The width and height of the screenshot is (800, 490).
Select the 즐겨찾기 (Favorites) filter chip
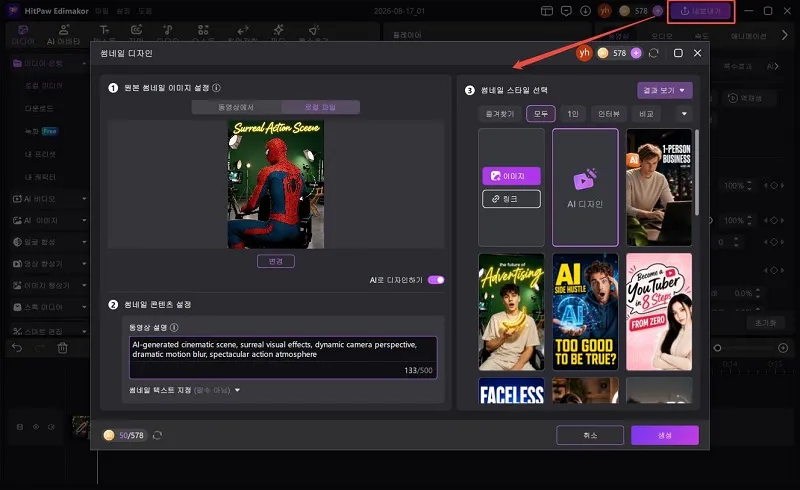coord(500,113)
